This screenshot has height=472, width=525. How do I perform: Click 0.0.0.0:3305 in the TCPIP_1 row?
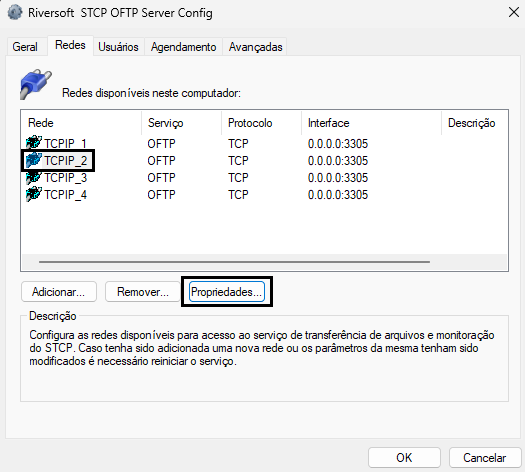pos(338,144)
